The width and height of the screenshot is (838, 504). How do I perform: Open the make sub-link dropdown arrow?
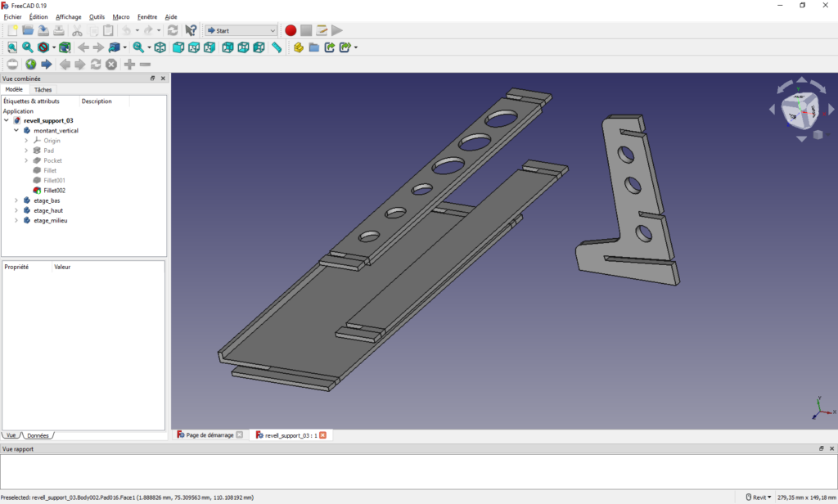tap(355, 47)
